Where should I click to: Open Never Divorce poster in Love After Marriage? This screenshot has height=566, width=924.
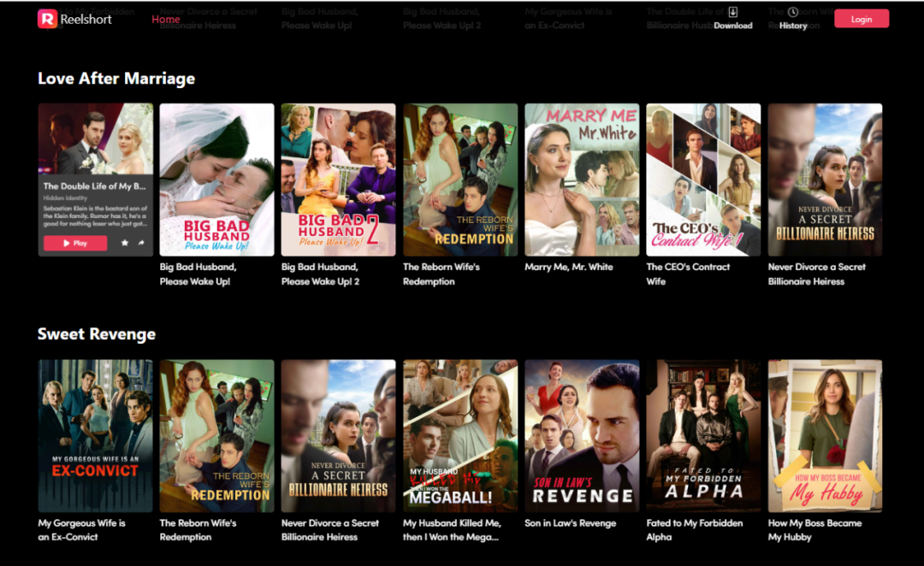(825, 180)
